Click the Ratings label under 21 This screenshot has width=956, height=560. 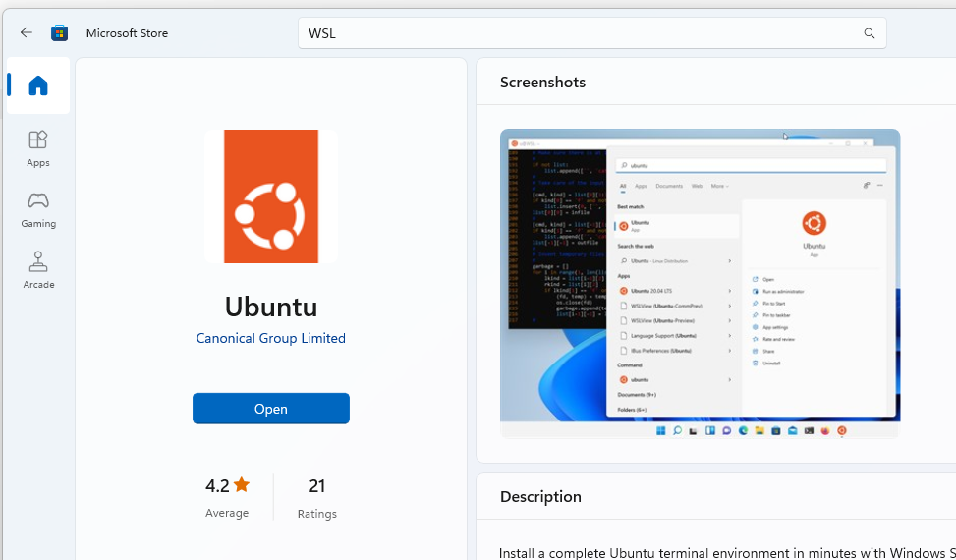(x=317, y=514)
